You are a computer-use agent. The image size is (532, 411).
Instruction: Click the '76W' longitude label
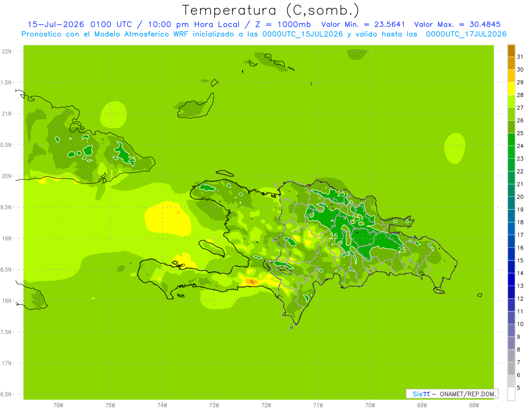58,405
